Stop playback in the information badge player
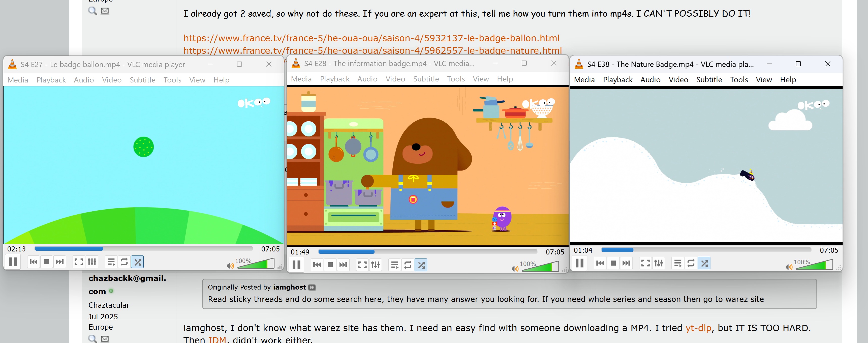Screen dimensions: 868x343 tap(330, 265)
